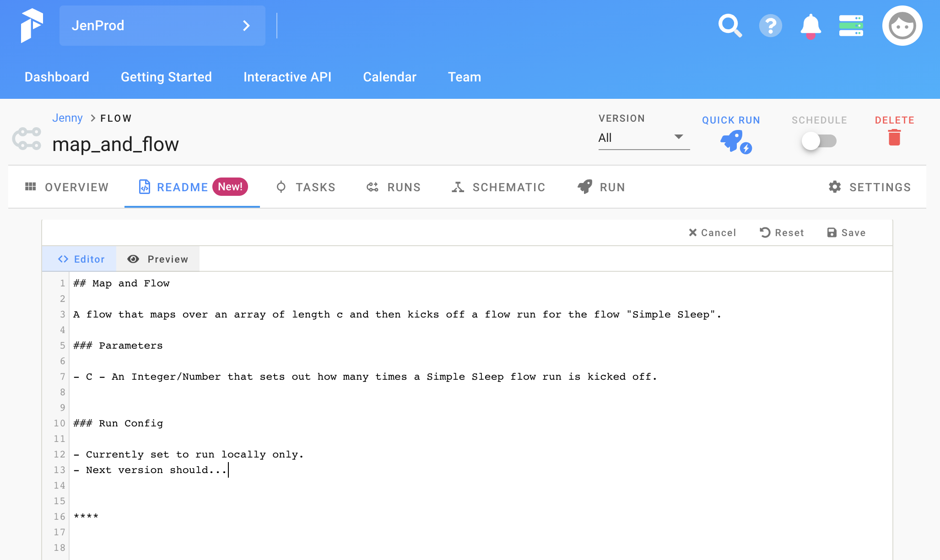This screenshot has width=940, height=560.
Task: Open the JenProd tenant selector
Action: pyautogui.click(x=162, y=26)
